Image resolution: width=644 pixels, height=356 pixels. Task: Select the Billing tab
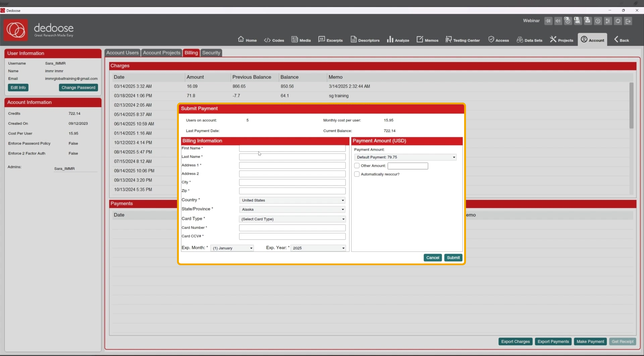point(191,53)
